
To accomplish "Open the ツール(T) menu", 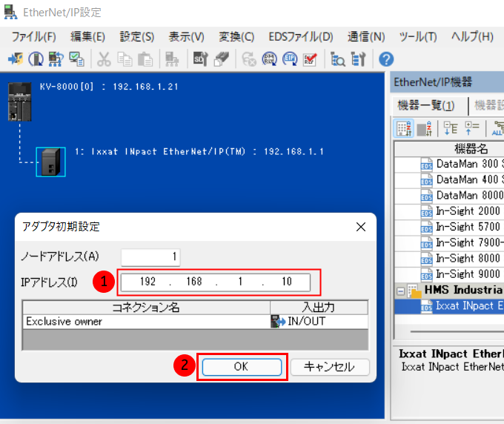I will 418,37.
